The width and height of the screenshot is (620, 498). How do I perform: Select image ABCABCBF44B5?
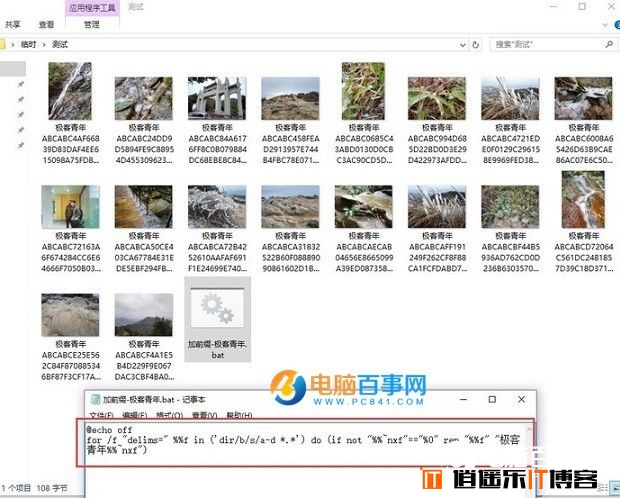click(x=510, y=206)
